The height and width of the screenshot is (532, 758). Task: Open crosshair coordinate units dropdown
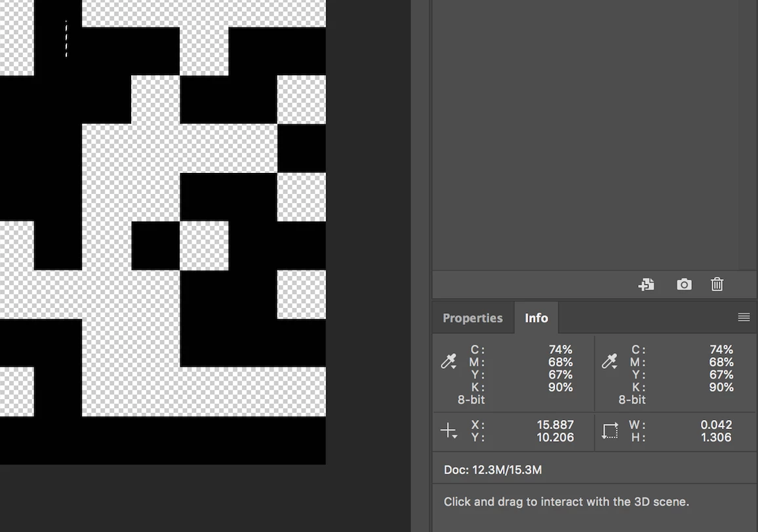(449, 430)
